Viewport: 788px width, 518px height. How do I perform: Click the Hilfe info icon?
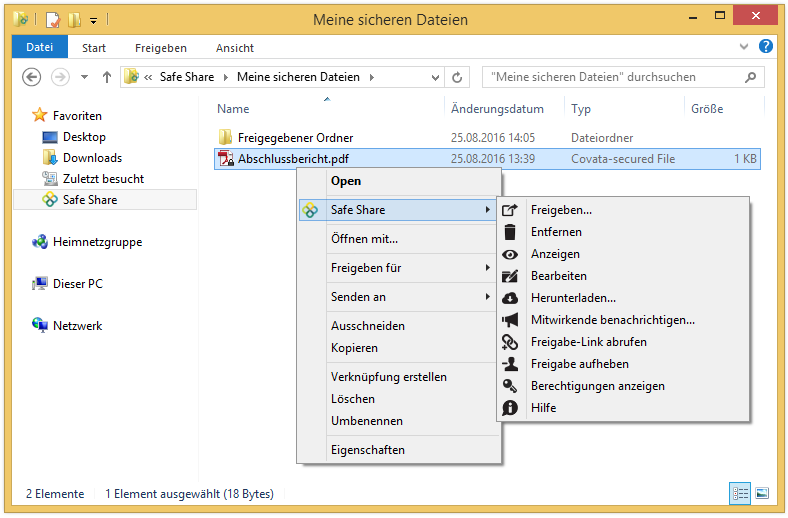[510, 408]
